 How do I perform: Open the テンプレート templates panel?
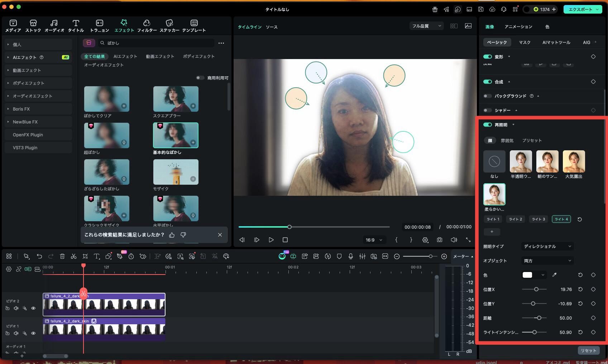tap(194, 26)
